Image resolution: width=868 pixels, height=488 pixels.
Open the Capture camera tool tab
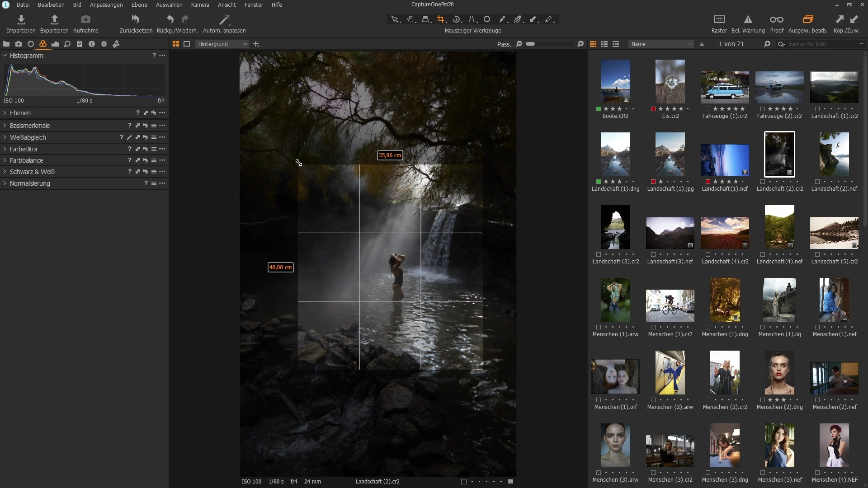[19, 44]
